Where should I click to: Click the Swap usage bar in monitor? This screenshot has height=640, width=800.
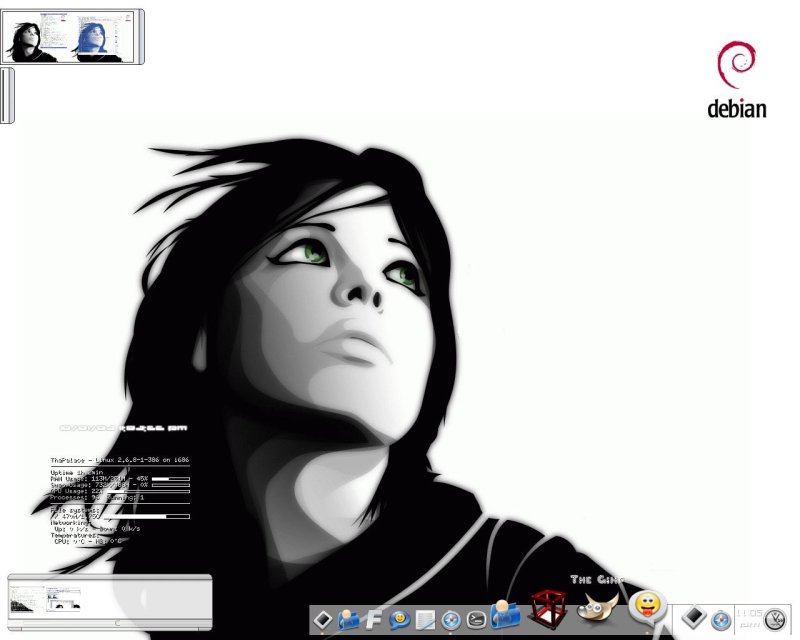[170, 485]
